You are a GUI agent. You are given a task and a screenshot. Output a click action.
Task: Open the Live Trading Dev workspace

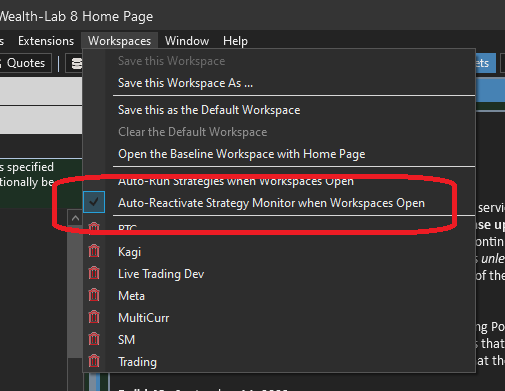point(161,274)
